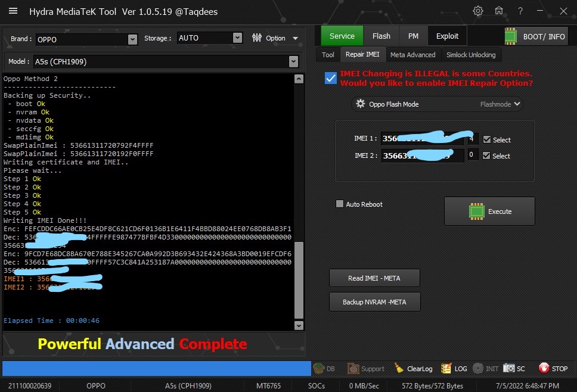Click '572 Bytes/572 Bytes' status entry
The height and width of the screenshot is (392, 577).
point(432,386)
